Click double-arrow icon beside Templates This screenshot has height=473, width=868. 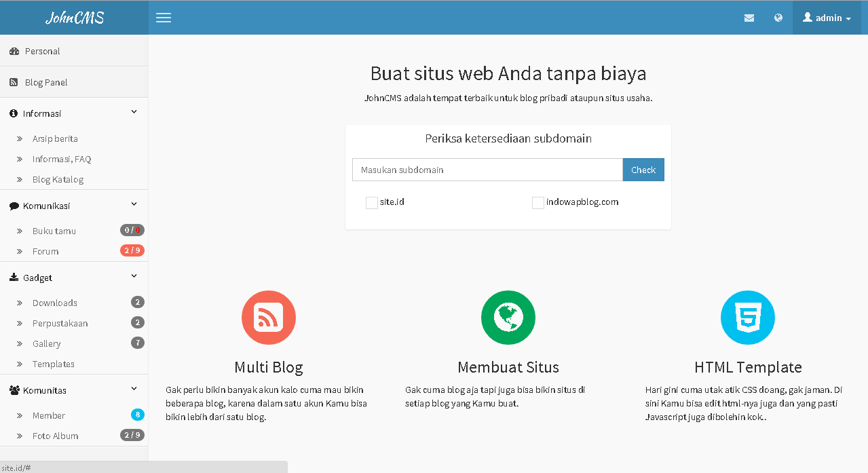[20, 364]
